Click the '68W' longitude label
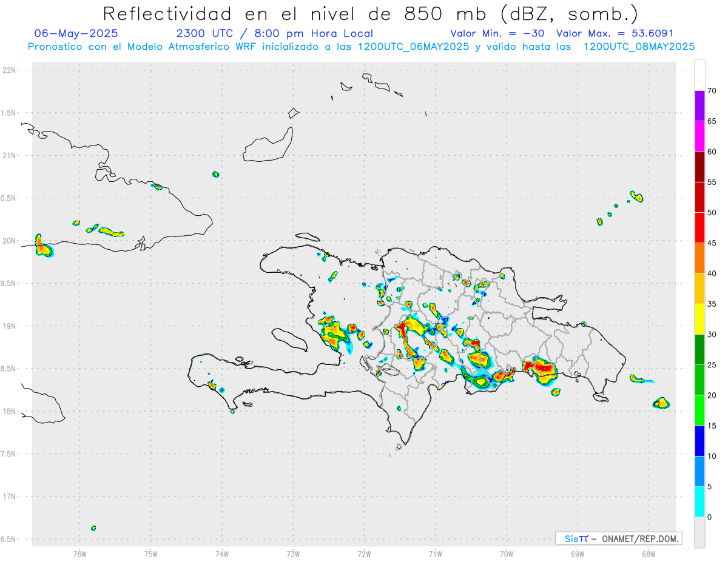728x562 pixels. tap(648, 554)
